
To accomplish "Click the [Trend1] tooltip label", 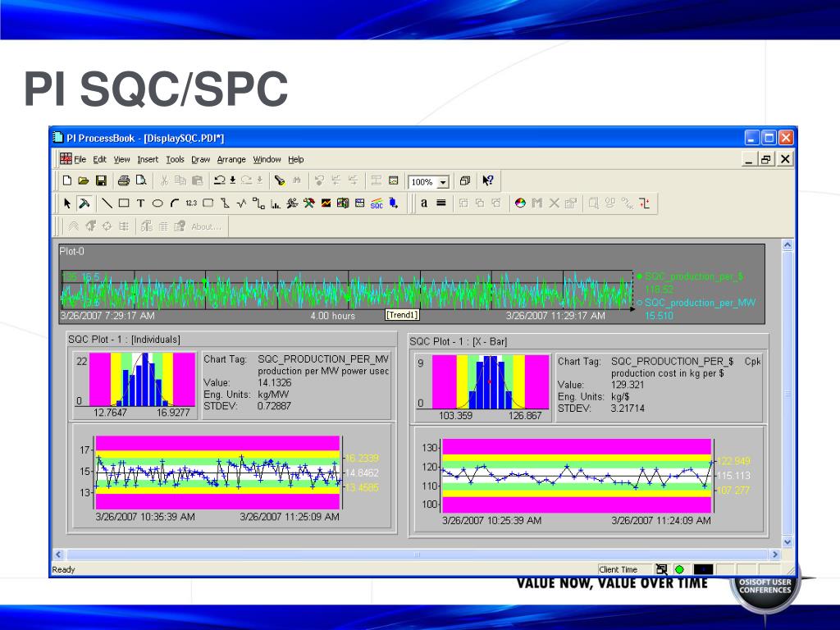I will click(x=402, y=315).
